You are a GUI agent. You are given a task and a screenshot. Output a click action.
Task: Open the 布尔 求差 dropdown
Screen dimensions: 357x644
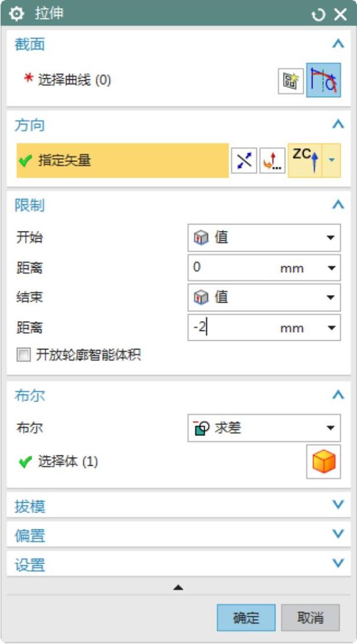point(264,428)
